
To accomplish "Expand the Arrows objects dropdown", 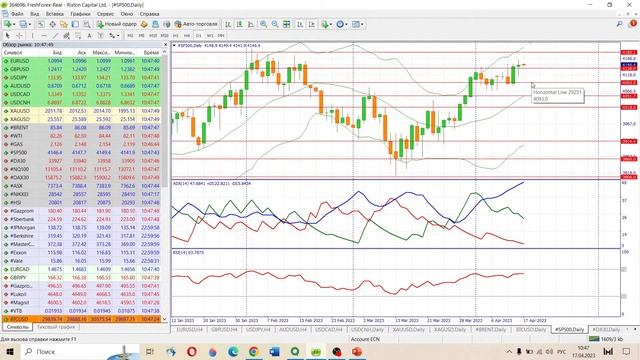I will (118, 36).
